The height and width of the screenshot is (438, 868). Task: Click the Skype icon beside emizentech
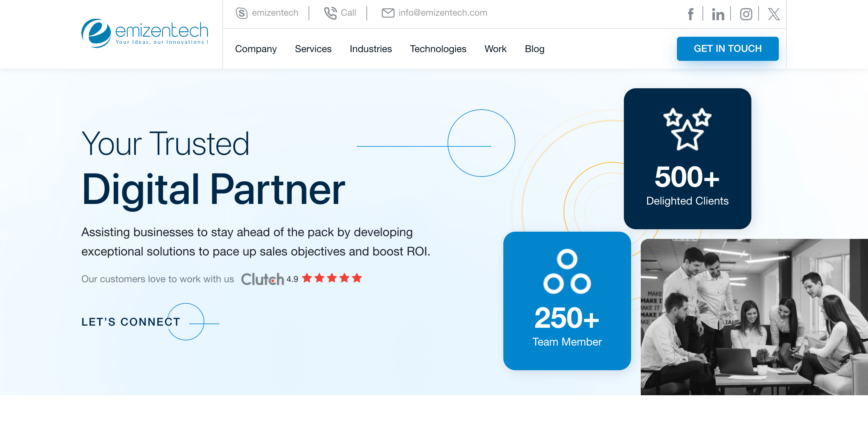coord(242,13)
